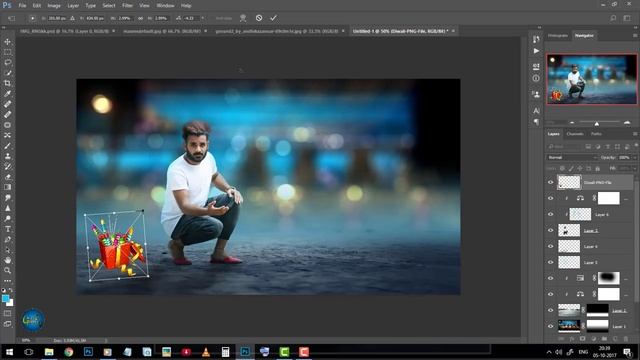Hide the Diwali PNG File layer
Image resolution: width=640 pixels, height=360 pixels.
coord(550,182)
